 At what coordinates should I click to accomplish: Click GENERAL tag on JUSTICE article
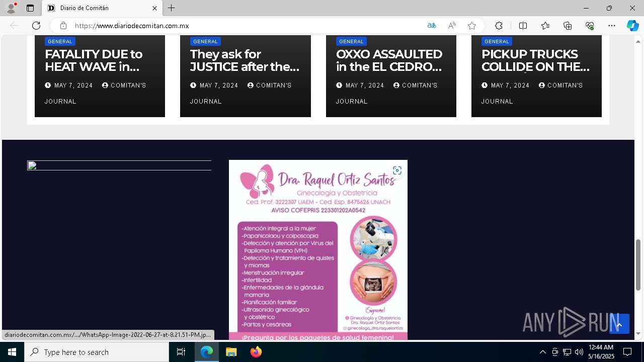pos(205,41)
